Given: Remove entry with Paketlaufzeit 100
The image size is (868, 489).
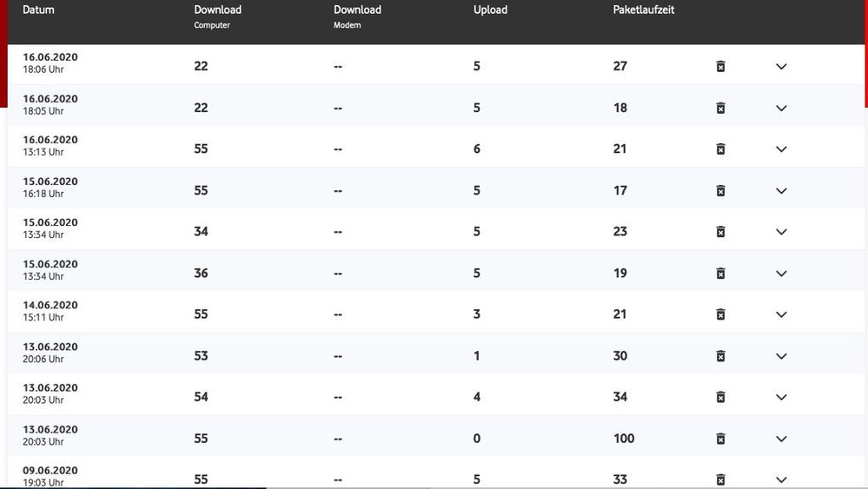Looking at the screenshot, I should coord(720,439).
